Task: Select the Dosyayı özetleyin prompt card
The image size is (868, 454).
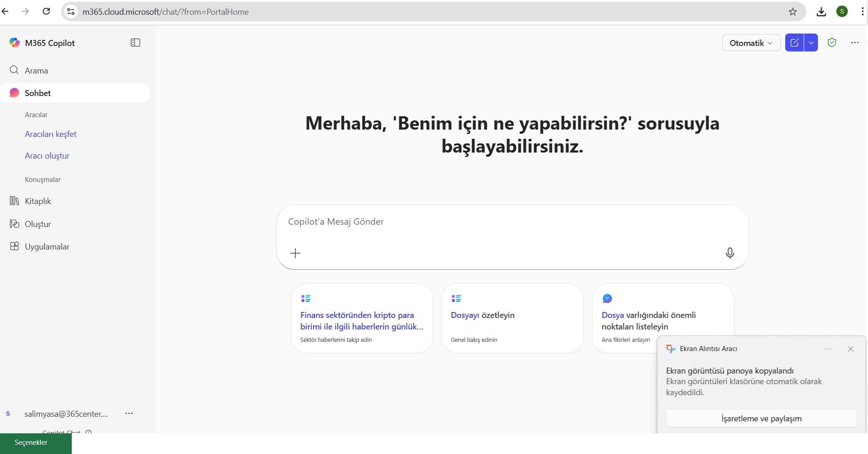Action: pos(512,318)
